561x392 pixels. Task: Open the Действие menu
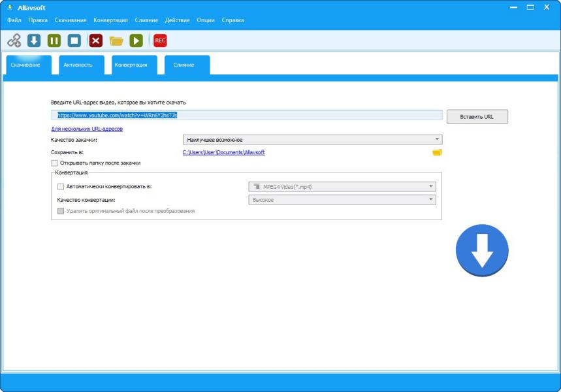point(177,20)
